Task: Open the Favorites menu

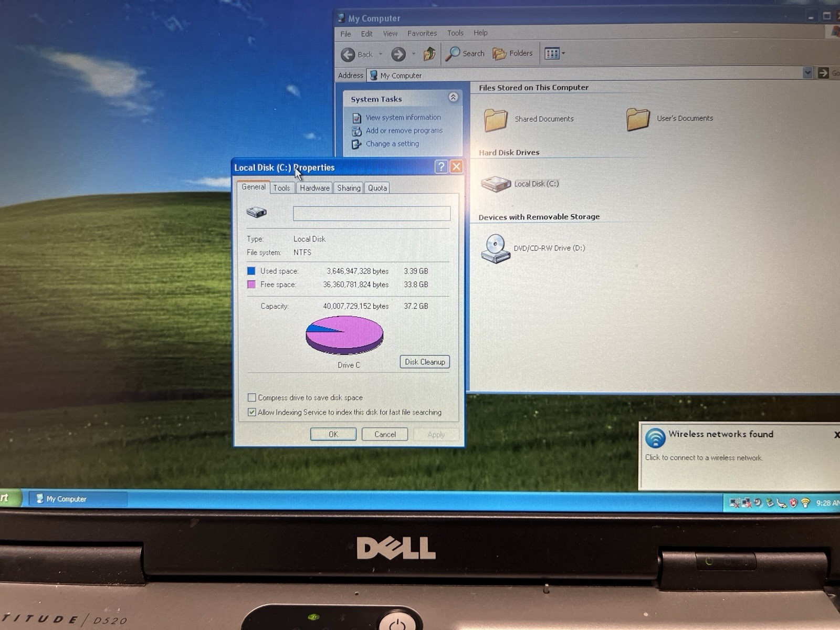Action: click(422, 33)
